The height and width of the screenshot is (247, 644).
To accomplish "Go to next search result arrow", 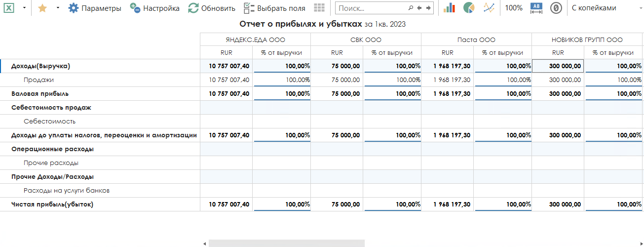I will pos(428,8).
